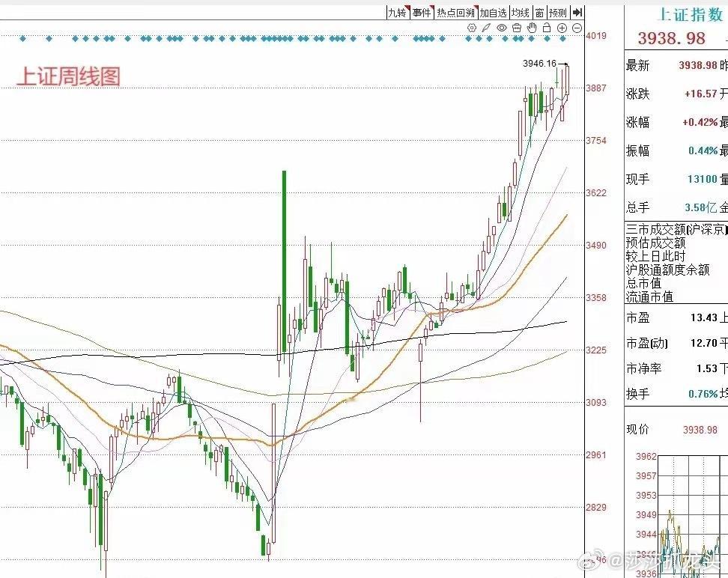Click the 振幅 value 0.44%
The image size is (728, 578).
click(x=703, y=150)
